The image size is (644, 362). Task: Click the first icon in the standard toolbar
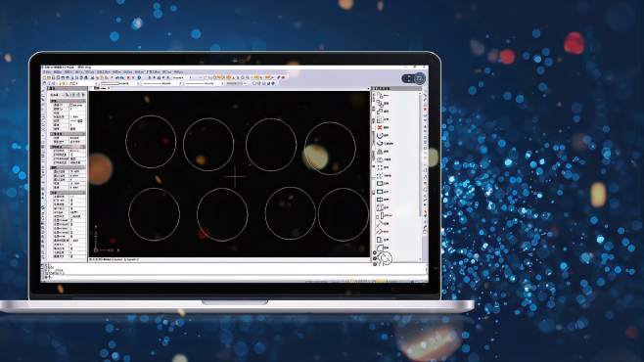click(x=45, y=77)
